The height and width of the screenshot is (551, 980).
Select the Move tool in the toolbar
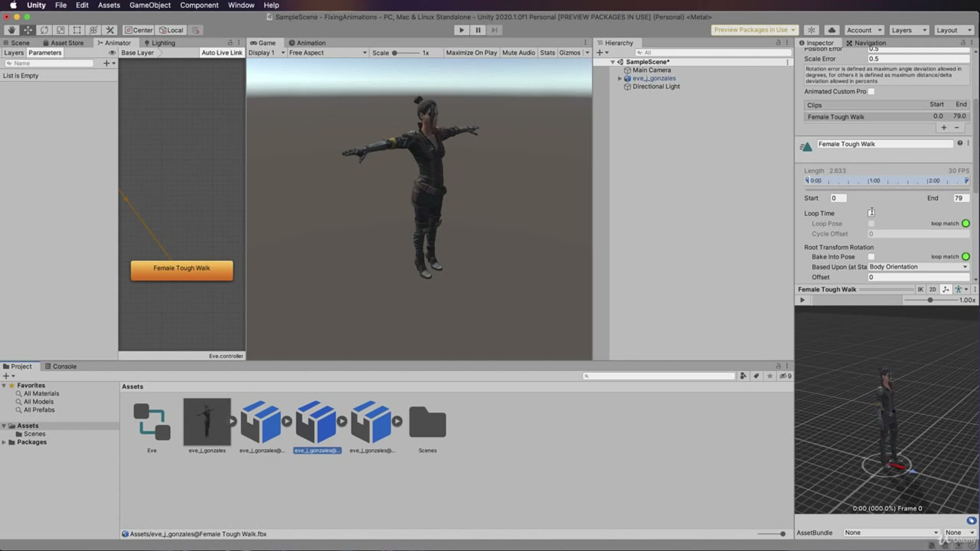(x=28, y=30)
